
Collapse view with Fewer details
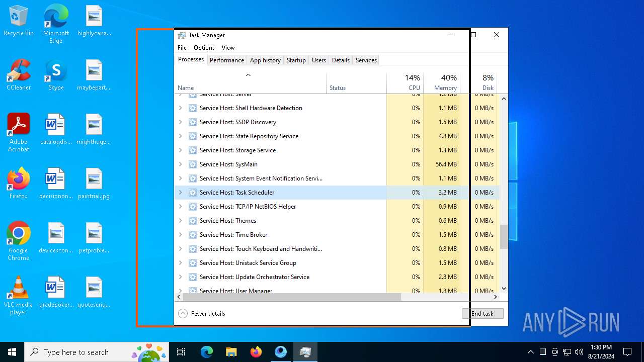tap(202, 314)
